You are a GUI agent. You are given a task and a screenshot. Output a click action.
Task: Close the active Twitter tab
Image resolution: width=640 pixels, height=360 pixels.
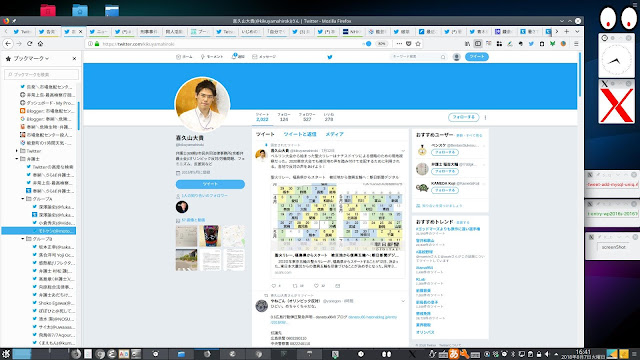point(80,31)
